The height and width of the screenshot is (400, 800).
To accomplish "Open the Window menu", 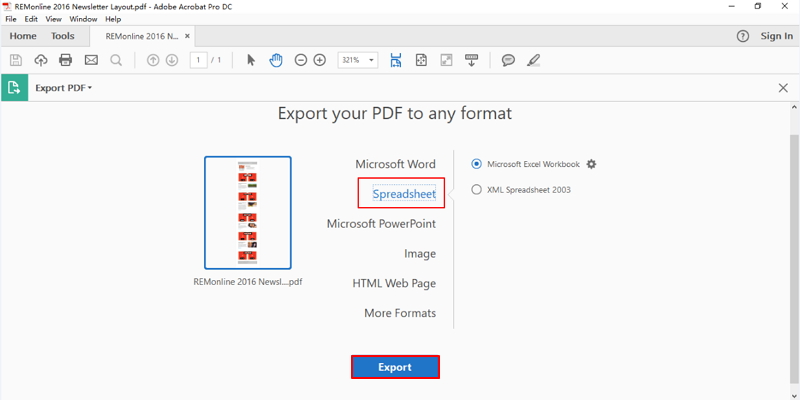I will 83,19.
